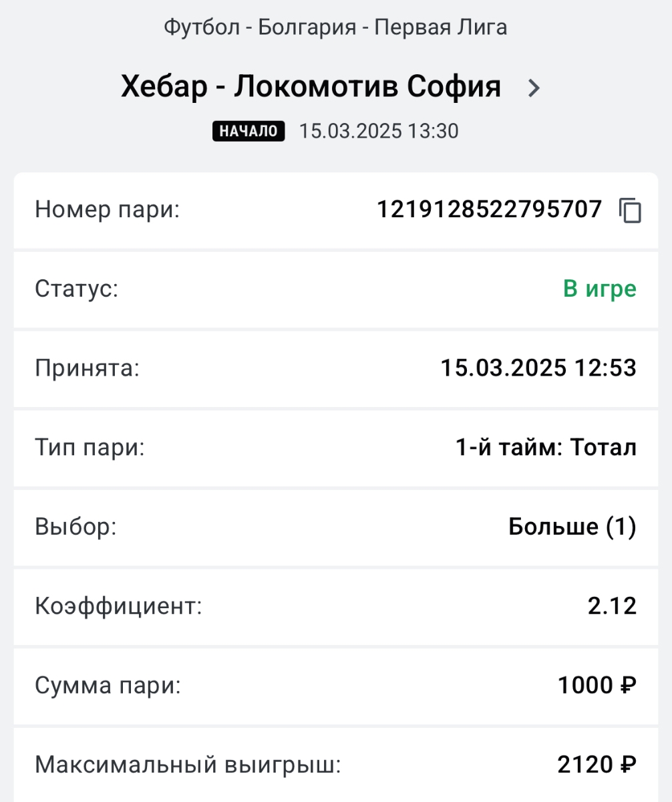Open match details via chevron arrow

533,88
